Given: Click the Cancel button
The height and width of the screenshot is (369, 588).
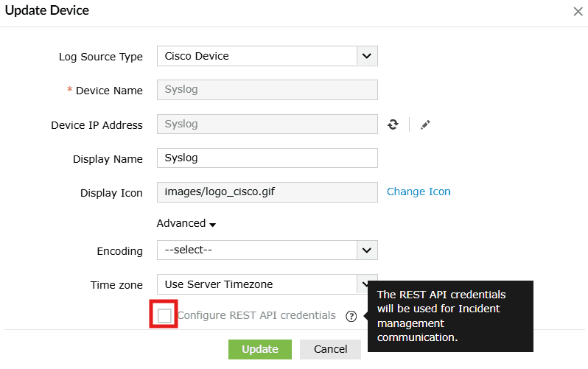Looking at the screenshot, I should 330,349.
